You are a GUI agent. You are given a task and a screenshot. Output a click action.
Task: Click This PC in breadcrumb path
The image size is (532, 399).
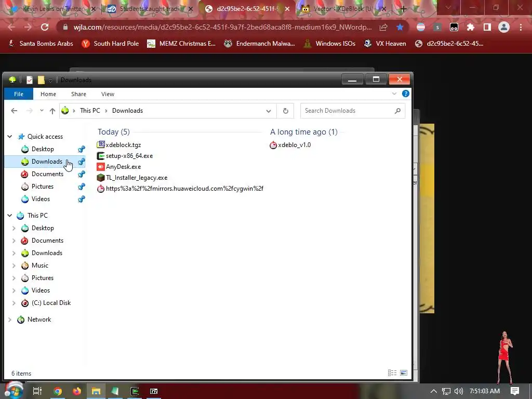pyautogui.click(x=90, y=111)
